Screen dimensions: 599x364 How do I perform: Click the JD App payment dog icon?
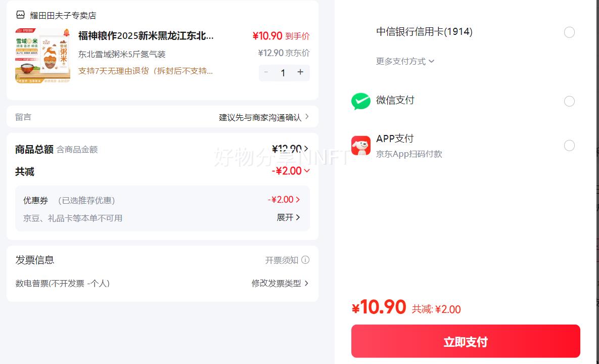click(360, 146)
